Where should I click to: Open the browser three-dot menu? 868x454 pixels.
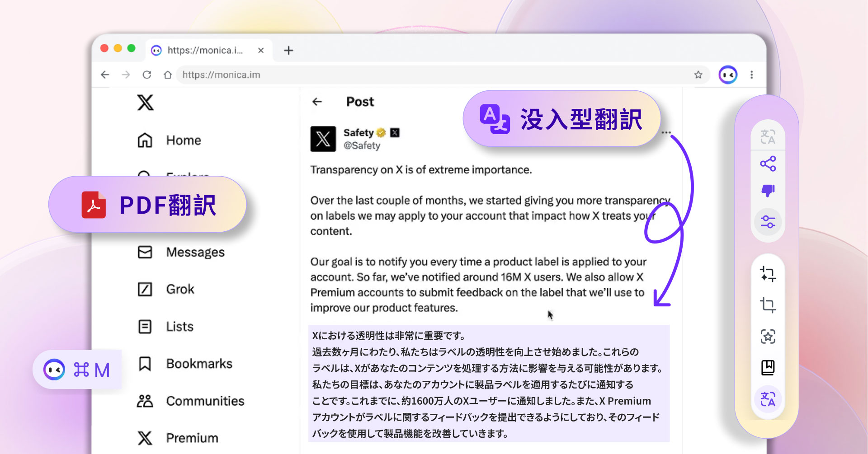(x=751, y=75)
